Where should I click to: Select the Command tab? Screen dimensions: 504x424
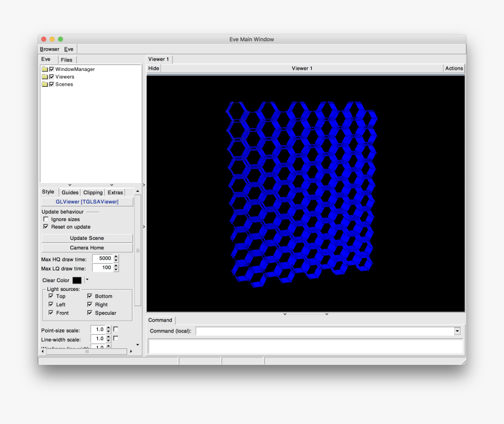161,320
